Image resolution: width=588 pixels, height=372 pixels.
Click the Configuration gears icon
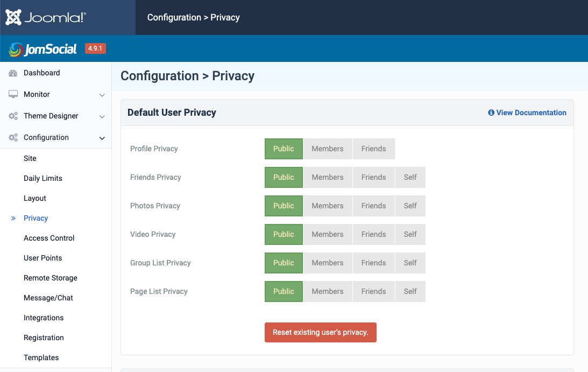click(x=13, y=137)
